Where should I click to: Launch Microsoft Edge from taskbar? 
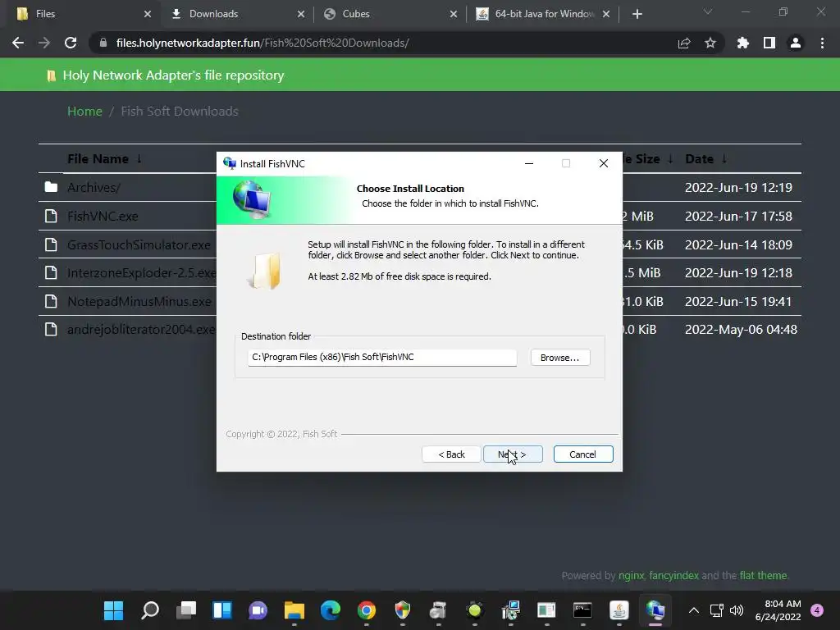tap(330, 610)
